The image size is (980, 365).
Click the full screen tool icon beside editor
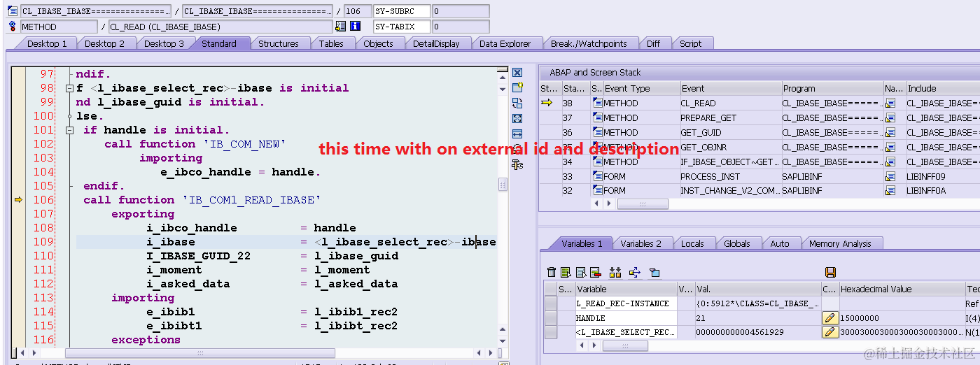click(x=517, y=119)
